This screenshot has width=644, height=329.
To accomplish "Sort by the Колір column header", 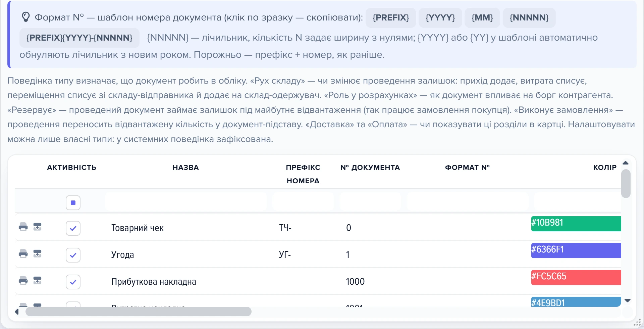I will (x=605, y=168).
